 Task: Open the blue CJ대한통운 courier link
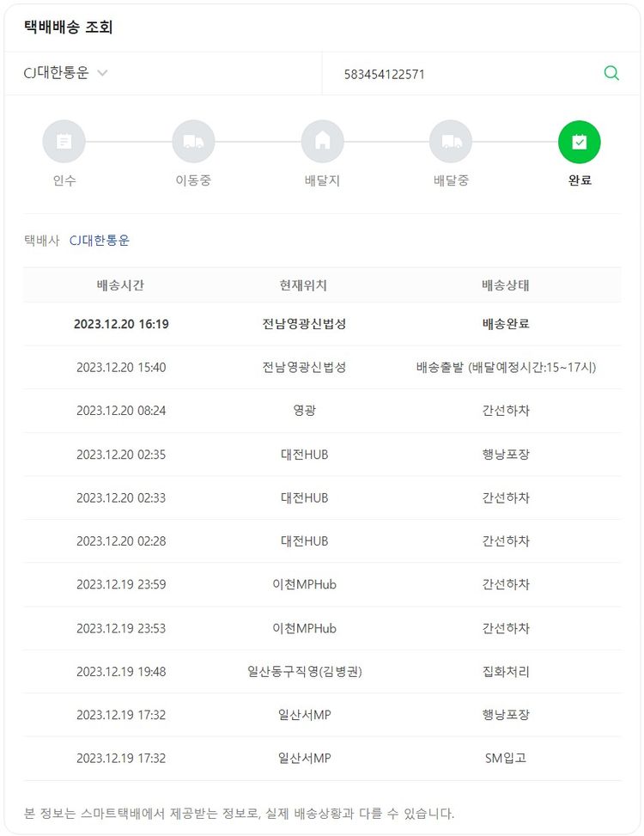[x=100, y=241]
